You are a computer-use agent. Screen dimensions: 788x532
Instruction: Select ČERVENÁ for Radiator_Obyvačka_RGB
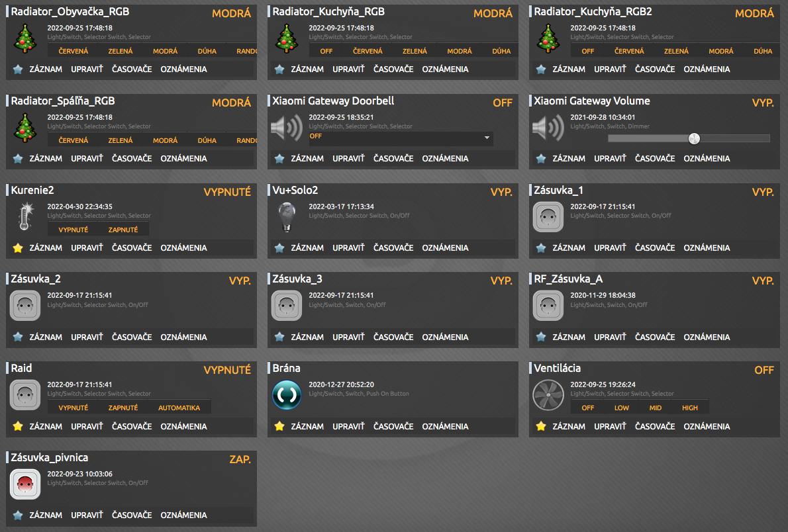(74, 51)
